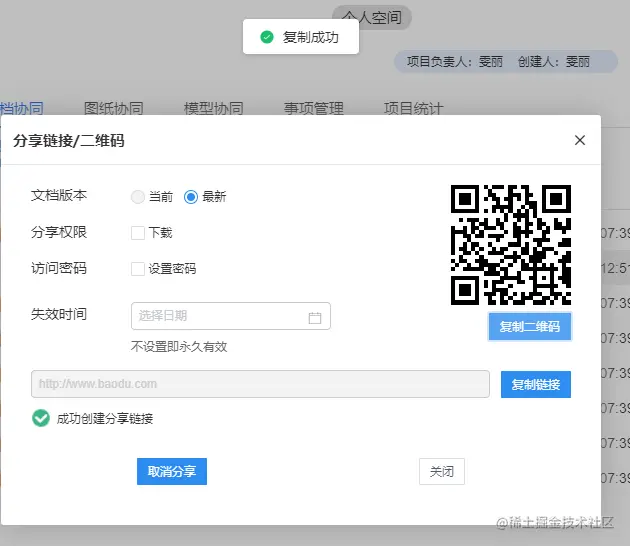630x546 pixels.
Task: Open the 事项管理 tab
Action: coord(314,108)
